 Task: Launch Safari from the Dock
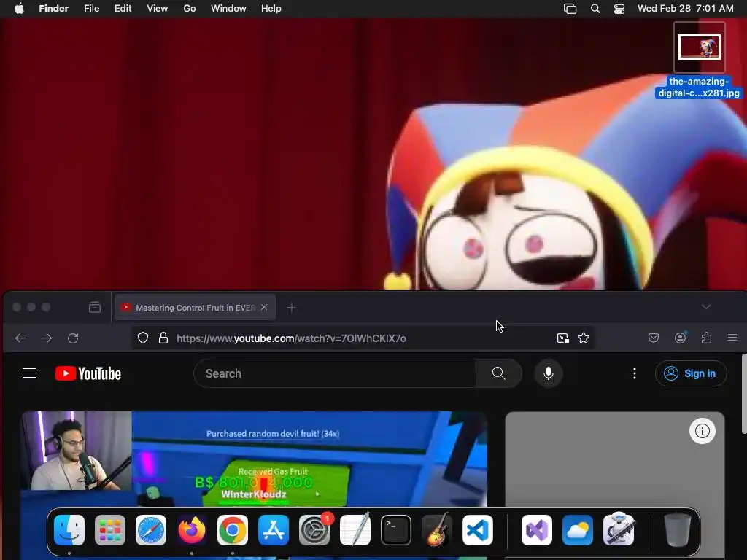point(151,530)
